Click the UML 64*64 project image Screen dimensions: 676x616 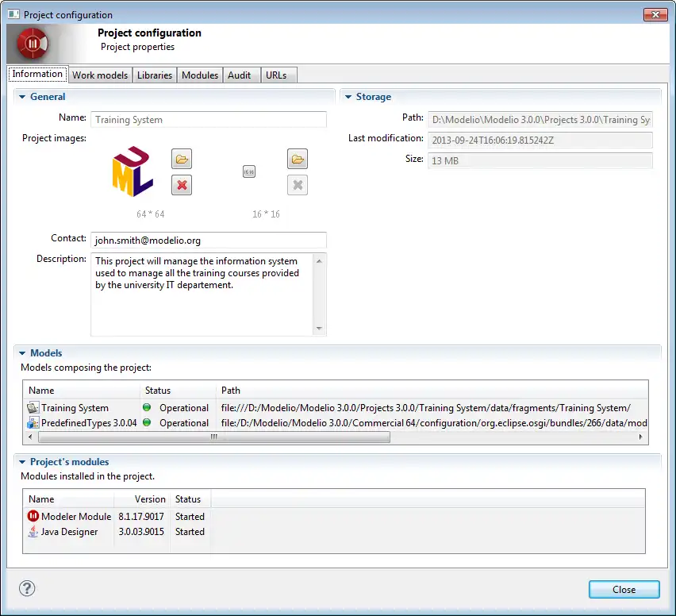[x=133, y=171]
